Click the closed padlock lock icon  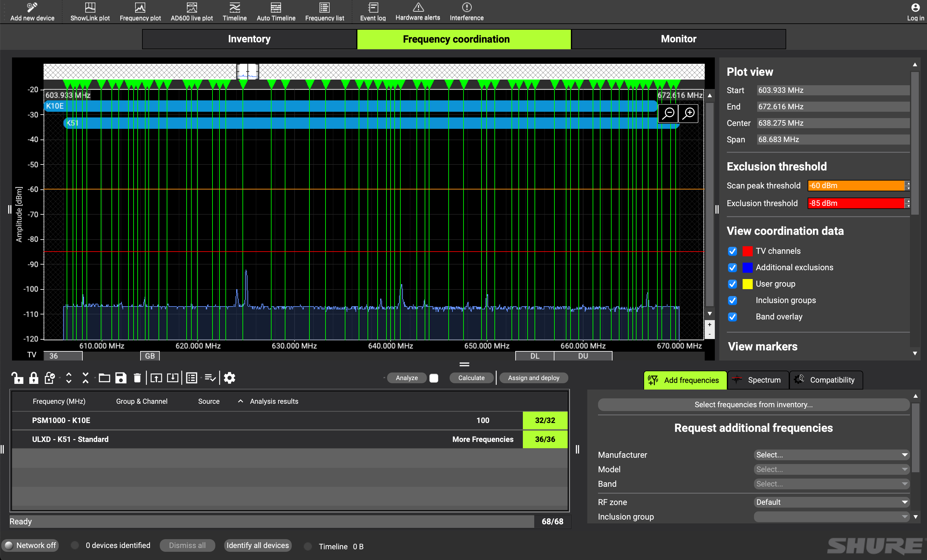[33, 378]
